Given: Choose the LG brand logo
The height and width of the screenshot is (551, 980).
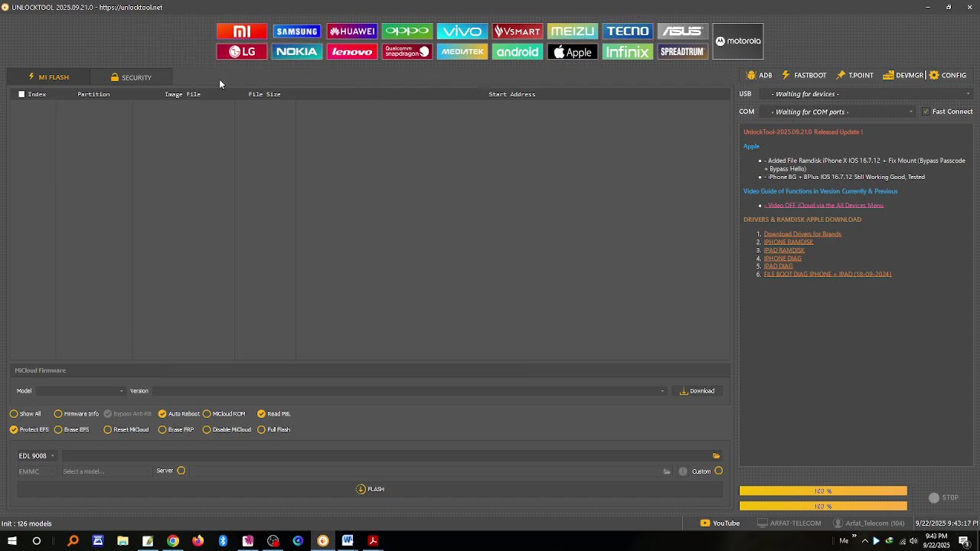Looking at the screenshot, I should pyautogui.click(x=242, y=52).
